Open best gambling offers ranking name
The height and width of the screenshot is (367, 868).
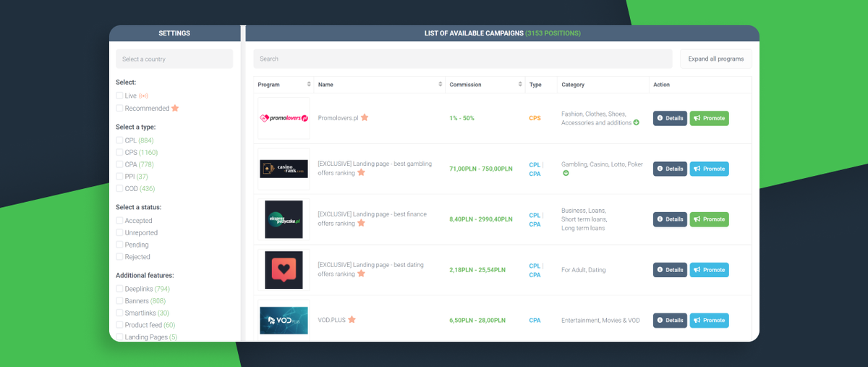pos(375,168)
